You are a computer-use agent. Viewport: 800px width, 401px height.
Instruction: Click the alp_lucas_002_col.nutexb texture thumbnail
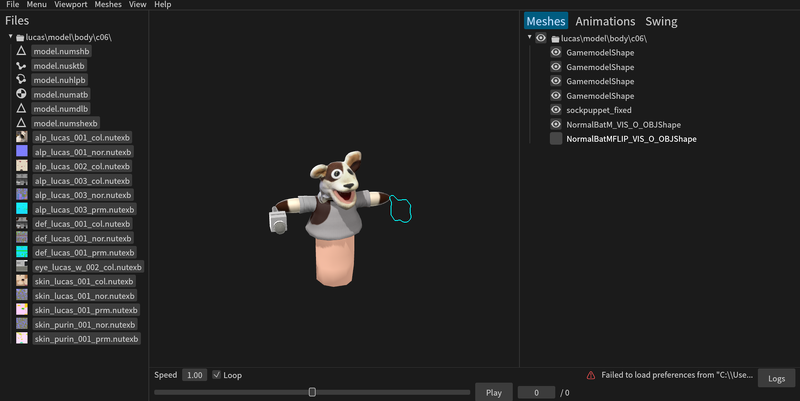pyautogui.click(x=21, y=165)
